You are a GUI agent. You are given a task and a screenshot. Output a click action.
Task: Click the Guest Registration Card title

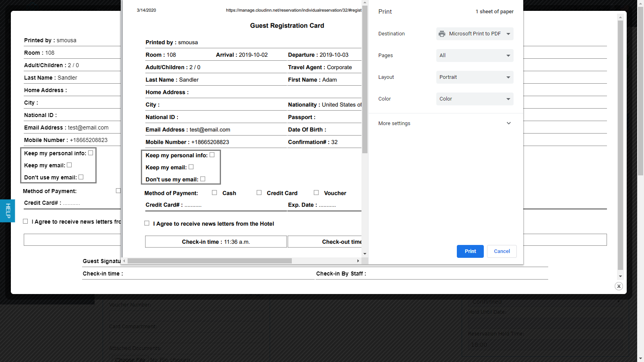click(287, 26)
